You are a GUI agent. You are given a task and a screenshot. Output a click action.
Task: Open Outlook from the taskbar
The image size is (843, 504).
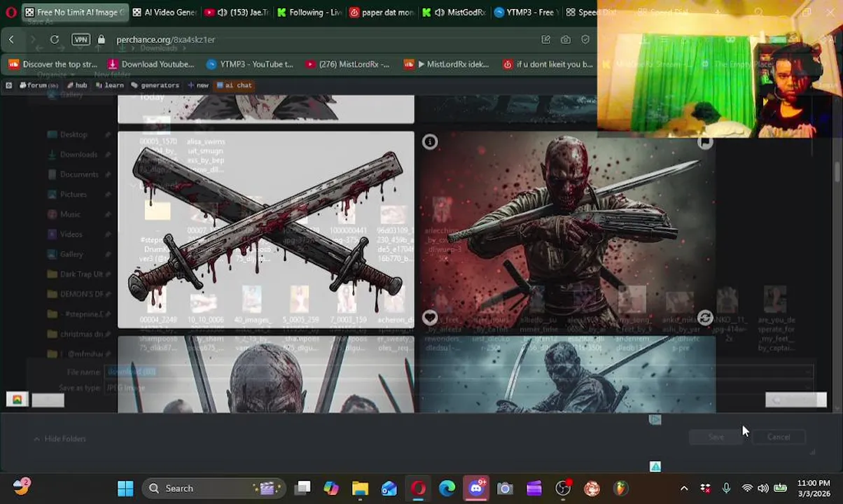[x=389, y=488]
